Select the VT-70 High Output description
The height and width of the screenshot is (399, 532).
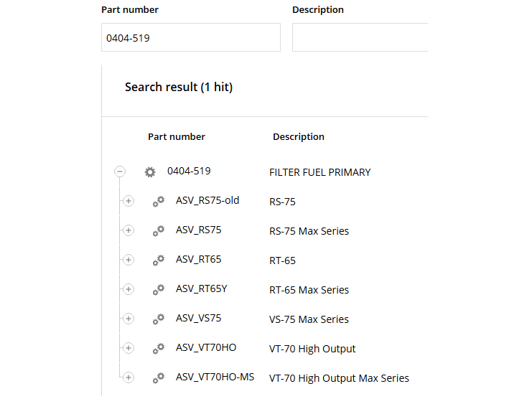(312, 349)
